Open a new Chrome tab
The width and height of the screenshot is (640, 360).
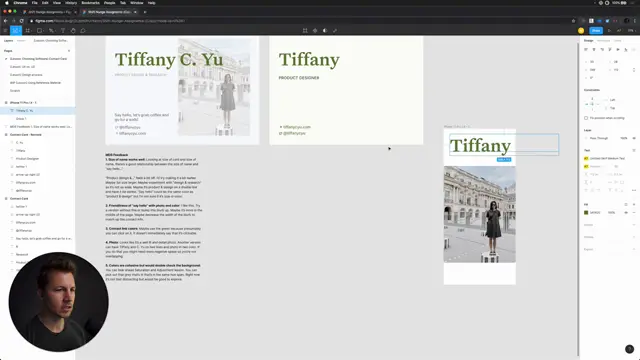(x=144, y=12)
